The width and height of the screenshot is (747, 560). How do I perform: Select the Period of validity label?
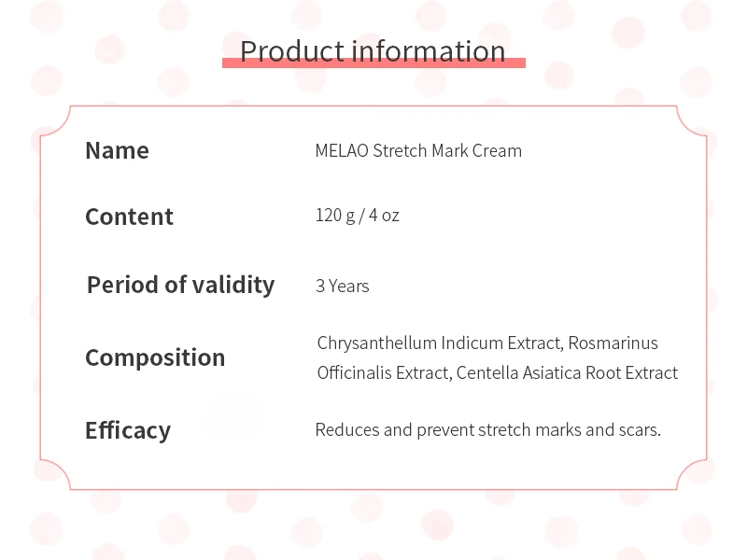tap(180, 285)
